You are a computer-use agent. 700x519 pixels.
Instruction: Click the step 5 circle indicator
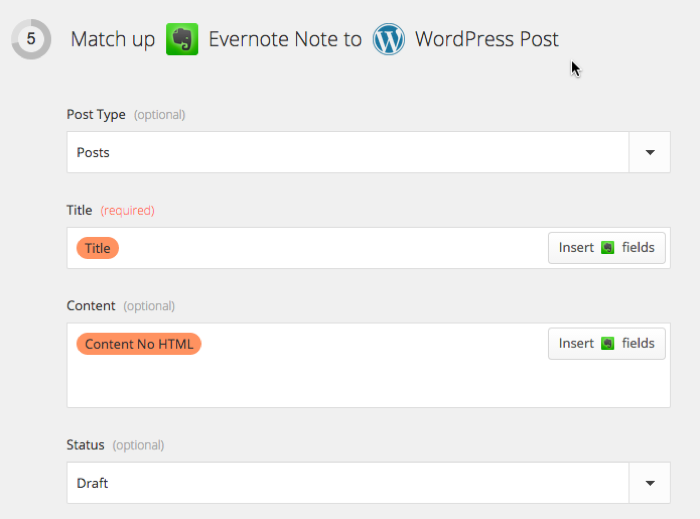31,39
